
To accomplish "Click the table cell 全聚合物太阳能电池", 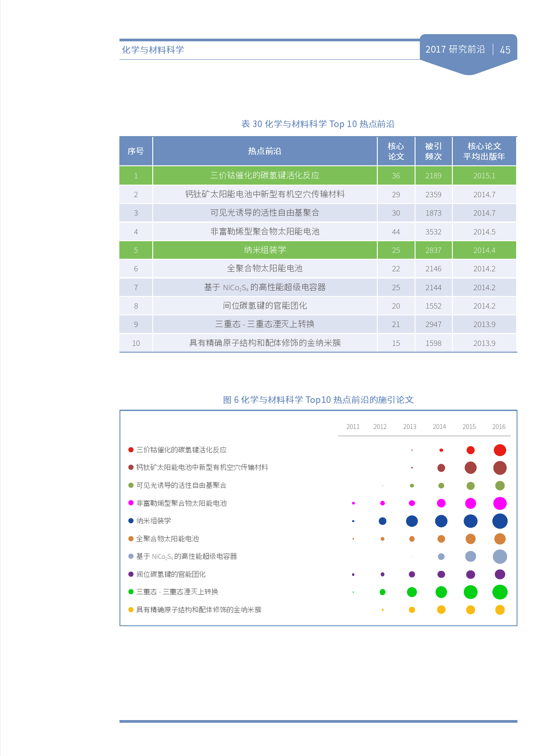I will [265, 269].
